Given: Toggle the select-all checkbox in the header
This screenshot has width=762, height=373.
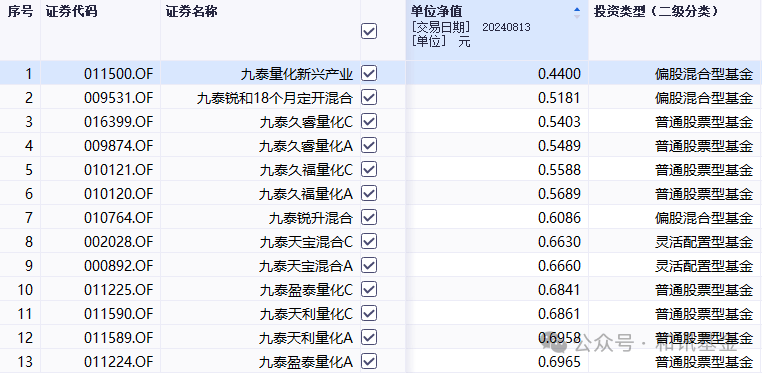Looking at the screenshot, I should click(x=369, y=32).
